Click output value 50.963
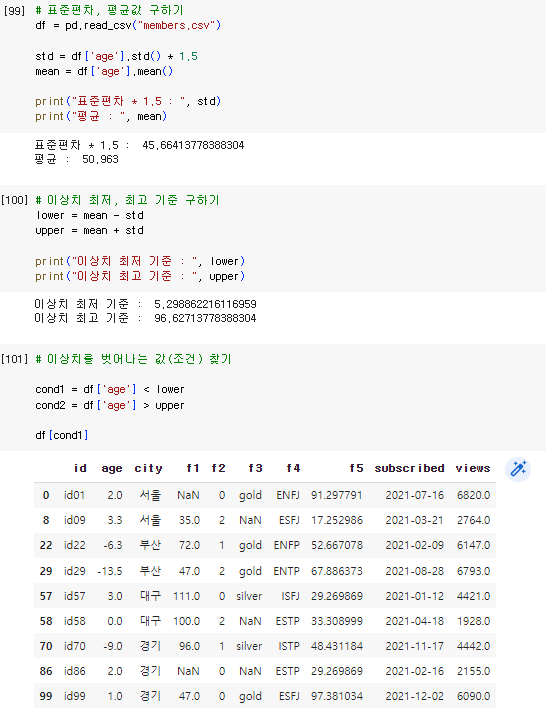Screen dimensions: 546x711 [x=100, y=159]
